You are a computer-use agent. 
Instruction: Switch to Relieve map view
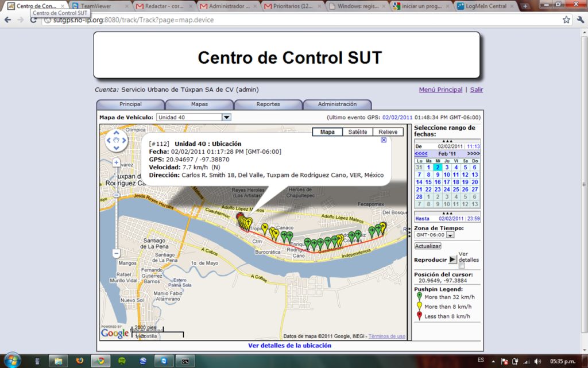(388, 132)
